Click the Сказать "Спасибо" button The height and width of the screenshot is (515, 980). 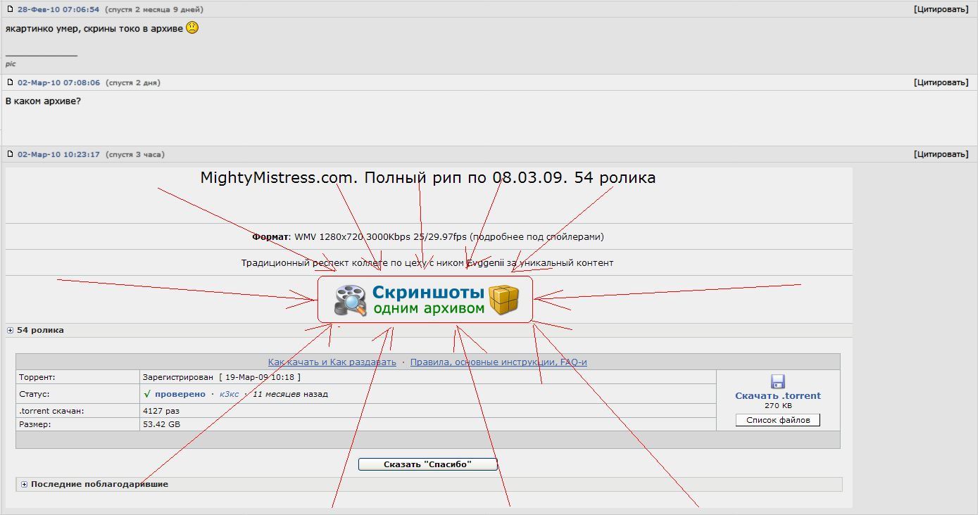coord(427,464)
